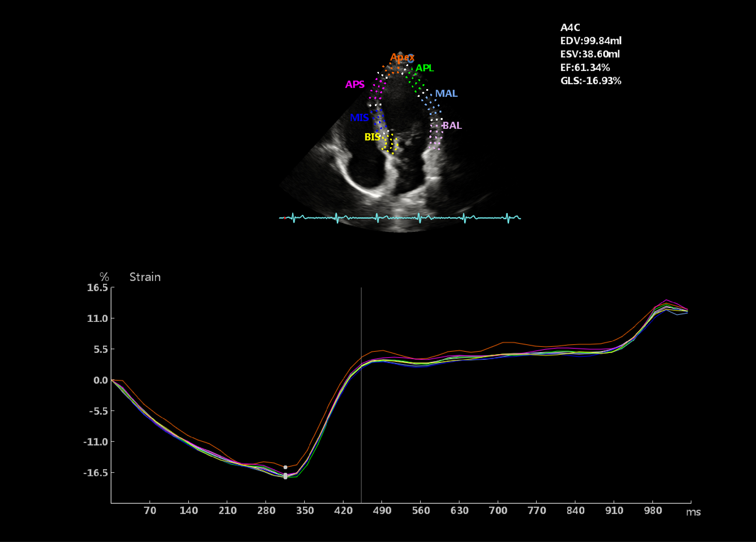Click the 490 ms axis tick label

tap(382, 511)
